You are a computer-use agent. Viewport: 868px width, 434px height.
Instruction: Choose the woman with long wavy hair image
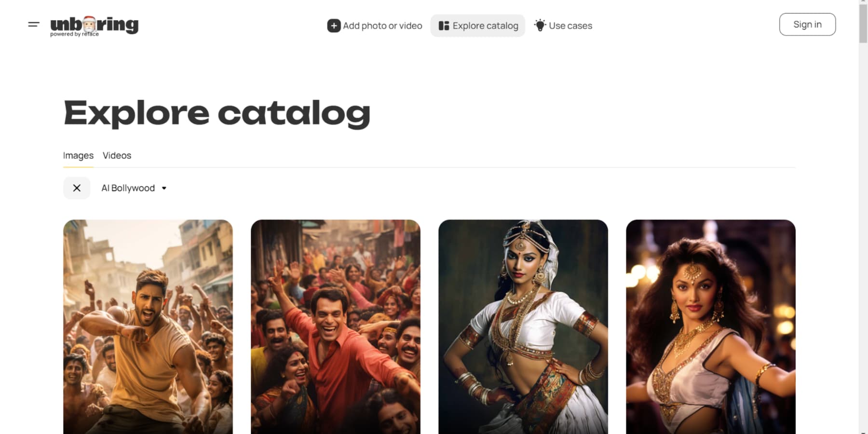tap(711, 327)
